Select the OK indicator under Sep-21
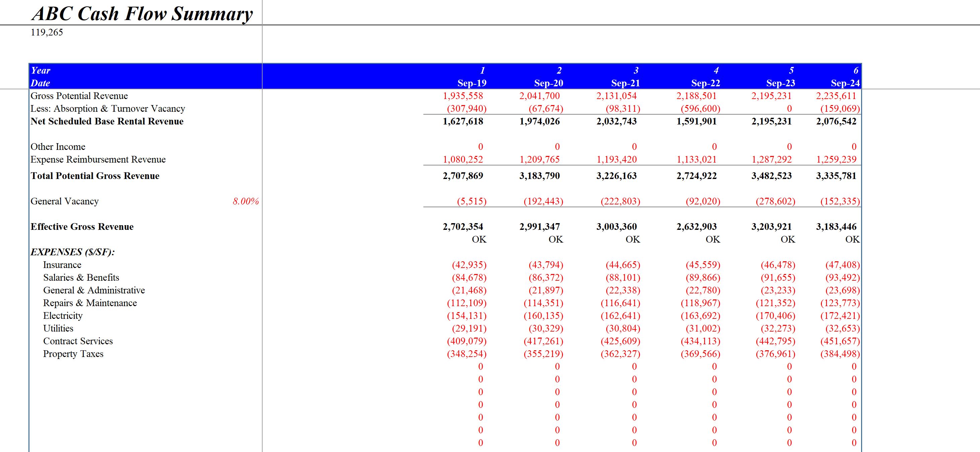Screen dimensions: 980x452 click(632, 239)
